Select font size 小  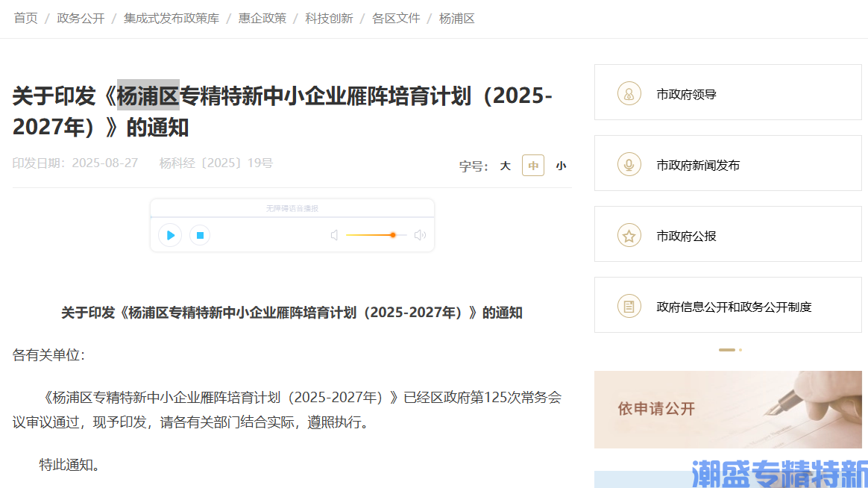[x=560, y=166]
